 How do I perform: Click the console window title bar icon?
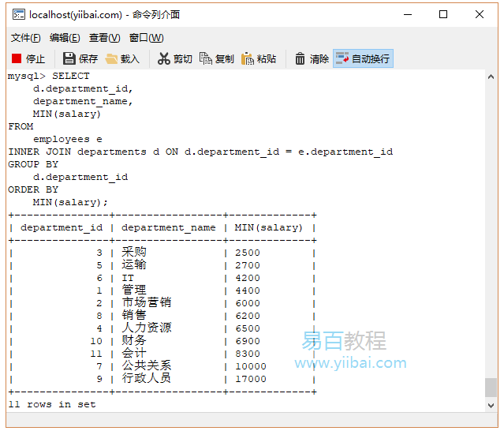click(x=17, y=14)
